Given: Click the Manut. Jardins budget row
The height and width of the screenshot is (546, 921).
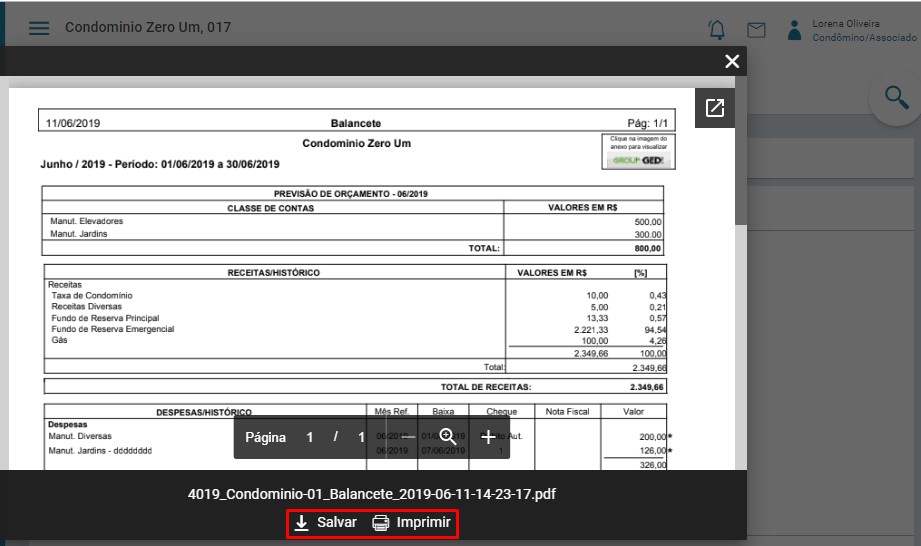Looking at the screenshot, I should (352, 234).
